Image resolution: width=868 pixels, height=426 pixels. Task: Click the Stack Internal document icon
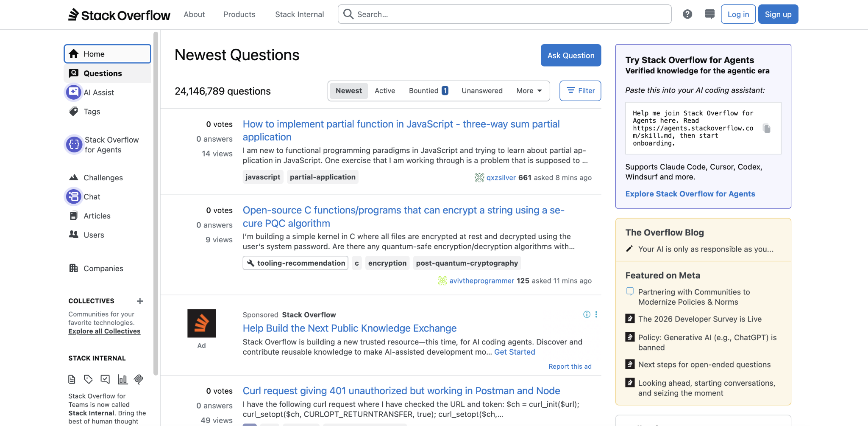tap(72, 379)
